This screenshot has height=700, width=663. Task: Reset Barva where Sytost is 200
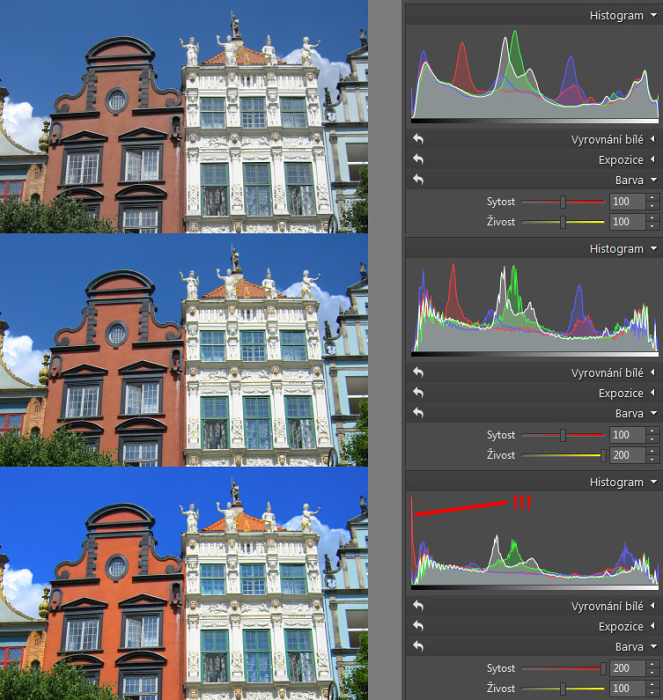coord(418,646)
